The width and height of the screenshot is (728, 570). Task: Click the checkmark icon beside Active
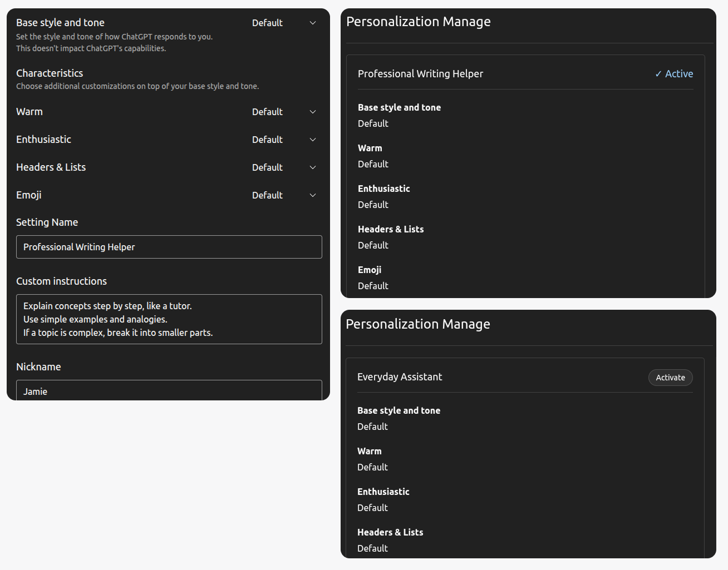click(658, 73)
